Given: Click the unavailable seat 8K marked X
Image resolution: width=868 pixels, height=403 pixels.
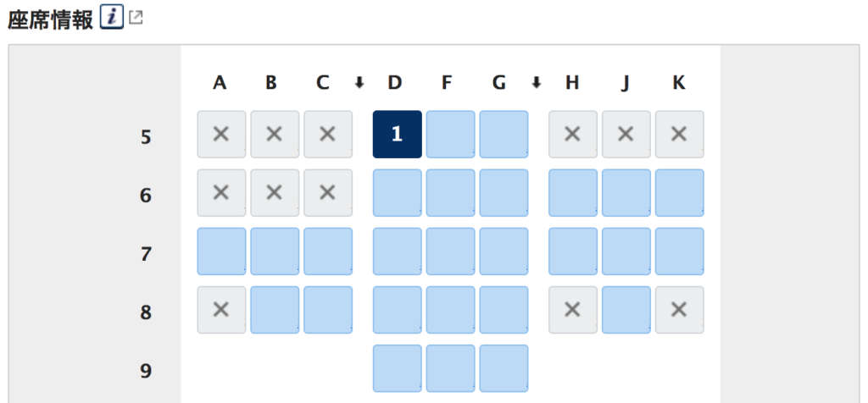Looking at the screenshot, I should coord(680,310).
